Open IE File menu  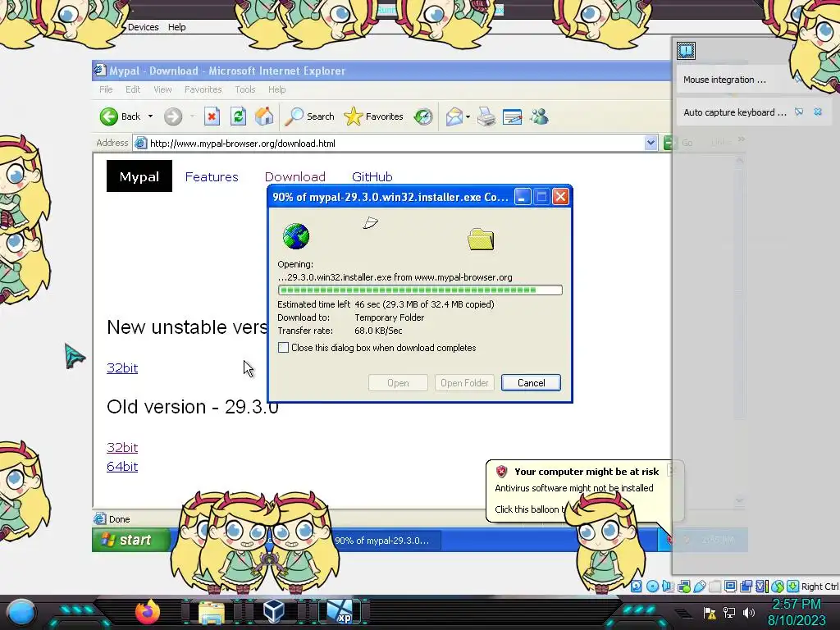coord(106,89)
